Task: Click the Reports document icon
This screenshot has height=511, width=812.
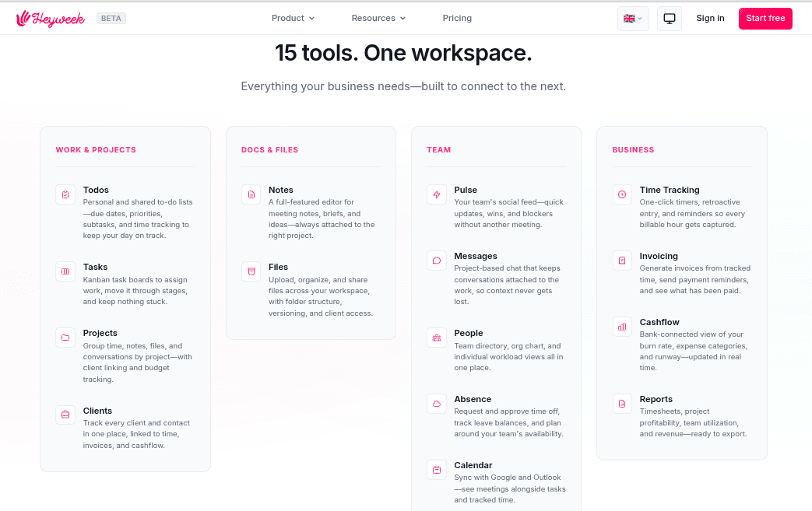Action: 622,404
